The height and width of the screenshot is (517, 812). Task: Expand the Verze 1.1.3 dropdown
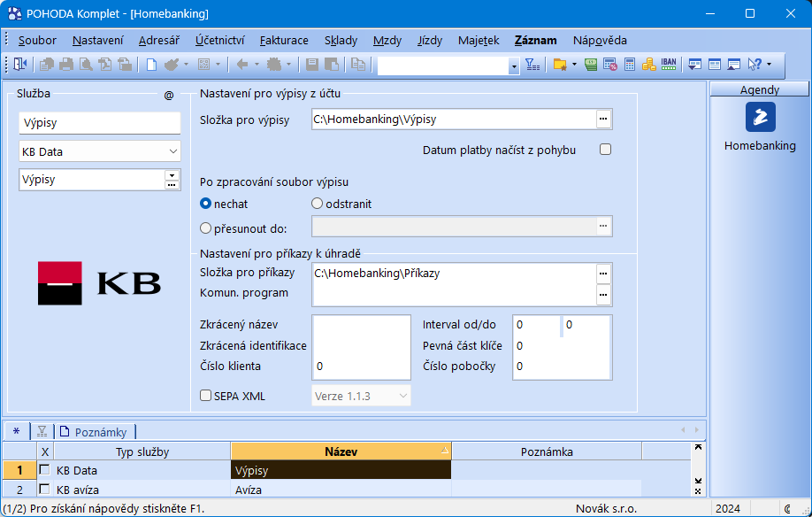coord(403,396)
